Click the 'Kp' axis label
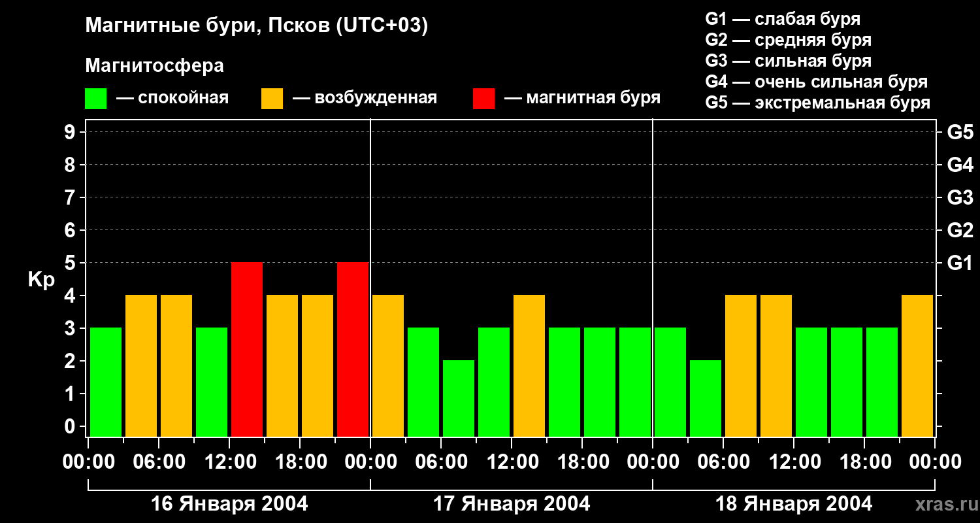980x523 pixels. pyautogui.click(x=41, y=280)
